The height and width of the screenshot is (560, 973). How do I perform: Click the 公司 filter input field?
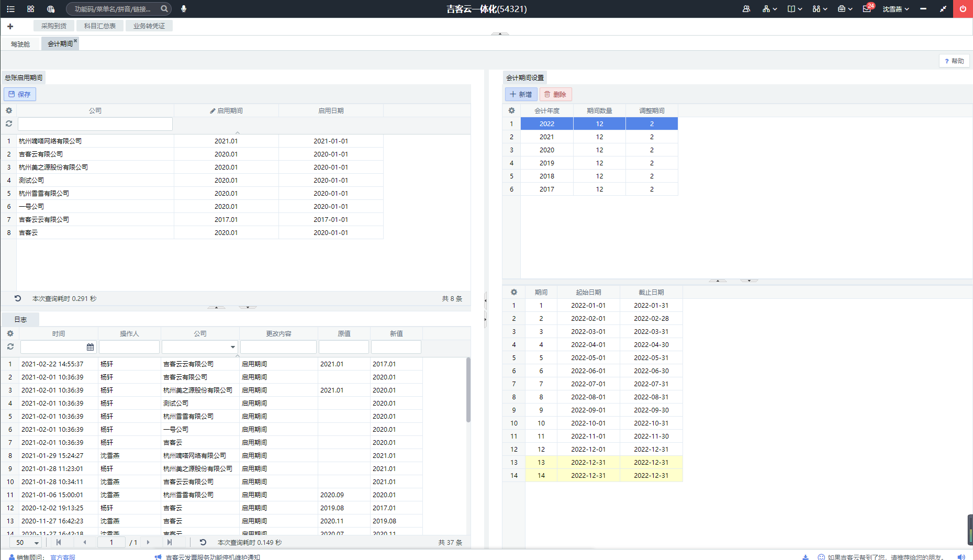pos(95,124)
